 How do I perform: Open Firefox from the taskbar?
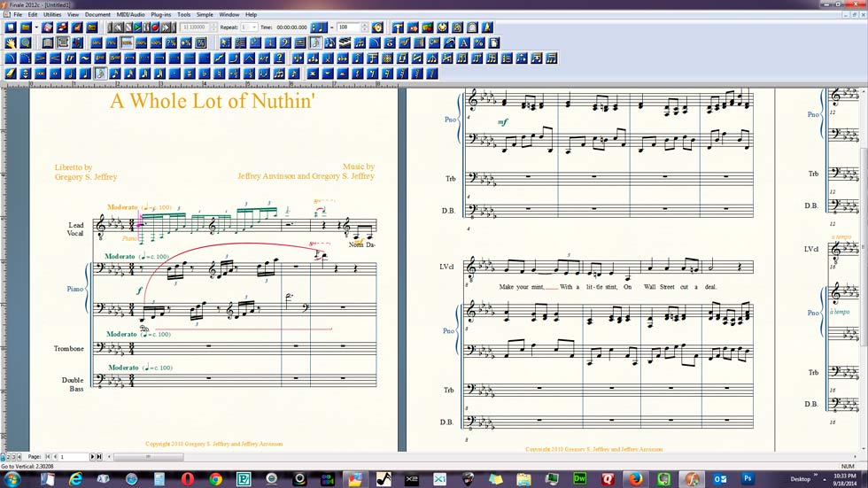click(636, 478)
